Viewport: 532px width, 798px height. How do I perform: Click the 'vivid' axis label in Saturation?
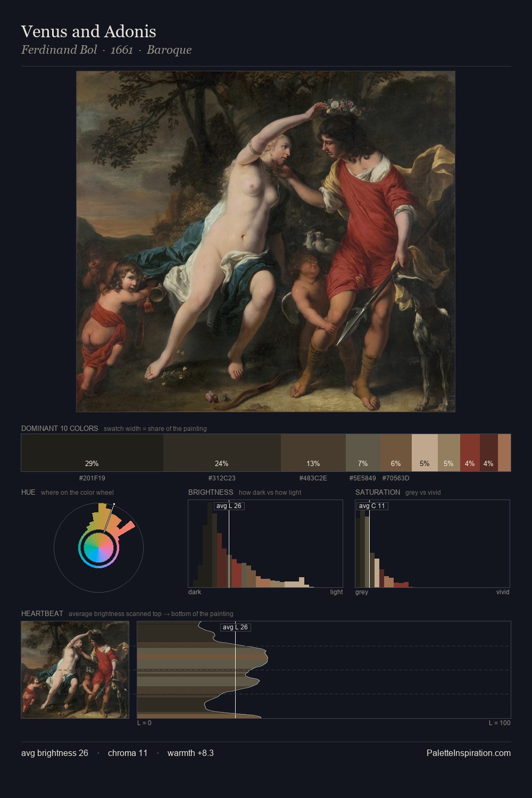(503, 592)
